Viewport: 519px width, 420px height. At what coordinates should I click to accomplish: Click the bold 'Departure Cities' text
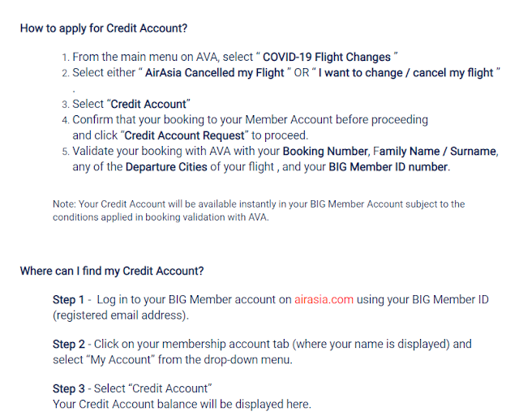click(166, 167)
